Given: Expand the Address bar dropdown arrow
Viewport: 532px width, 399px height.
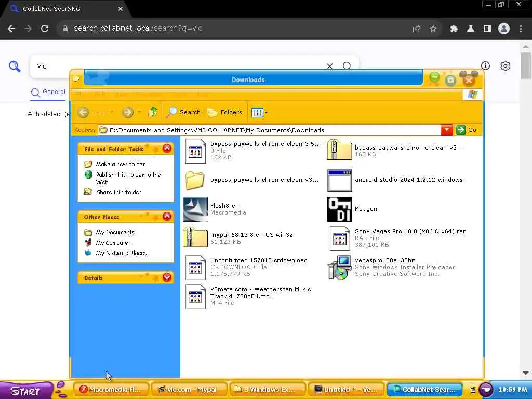Looking at the screenshot, I should [446, 130].
